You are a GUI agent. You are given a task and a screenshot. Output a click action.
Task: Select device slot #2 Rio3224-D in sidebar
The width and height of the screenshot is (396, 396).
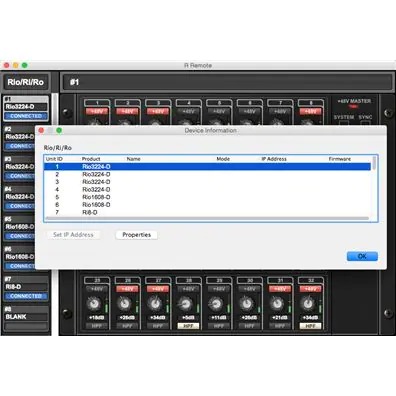19,137
